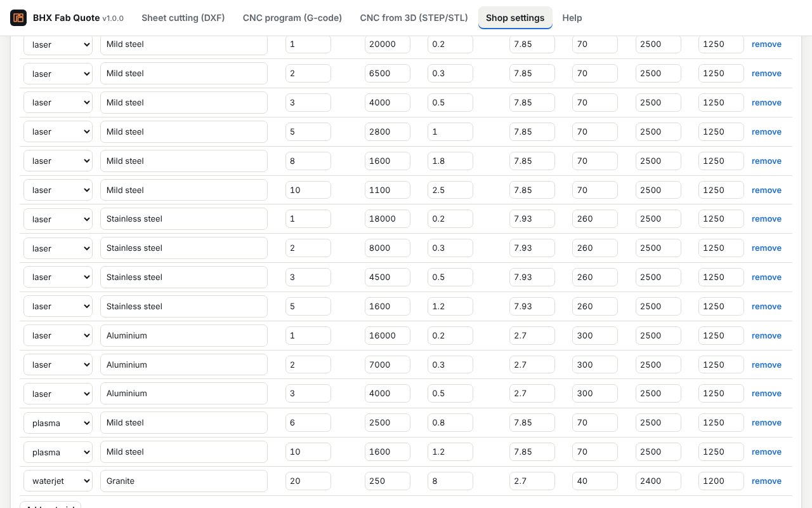Image resolution: width=812 pixels, height=508 pixels.
Task: Go to CNC from 3D (STEP/STL) tab
Action: (x=414, y=18)
